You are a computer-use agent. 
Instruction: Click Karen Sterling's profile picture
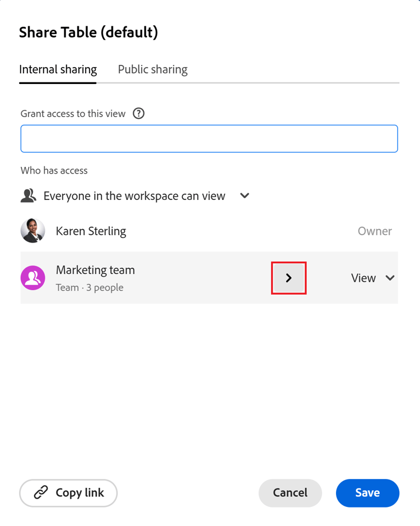32,231
